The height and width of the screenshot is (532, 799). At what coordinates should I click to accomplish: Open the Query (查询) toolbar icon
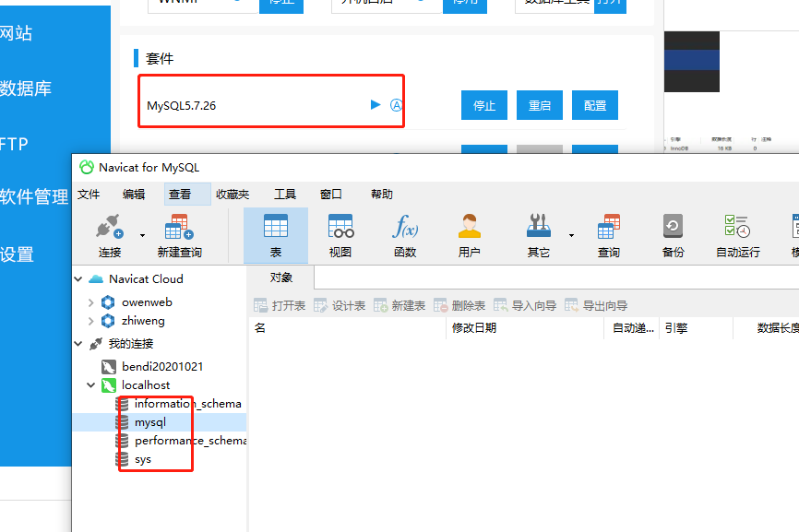point(609,227)
